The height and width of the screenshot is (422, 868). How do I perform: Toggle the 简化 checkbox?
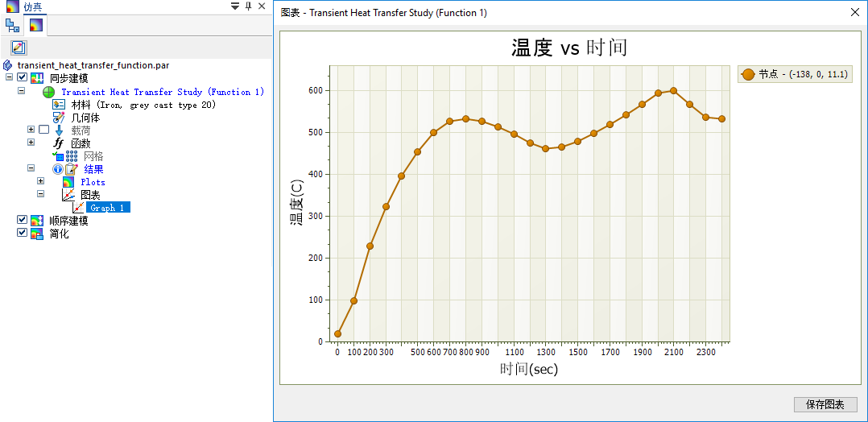(22, 234)
